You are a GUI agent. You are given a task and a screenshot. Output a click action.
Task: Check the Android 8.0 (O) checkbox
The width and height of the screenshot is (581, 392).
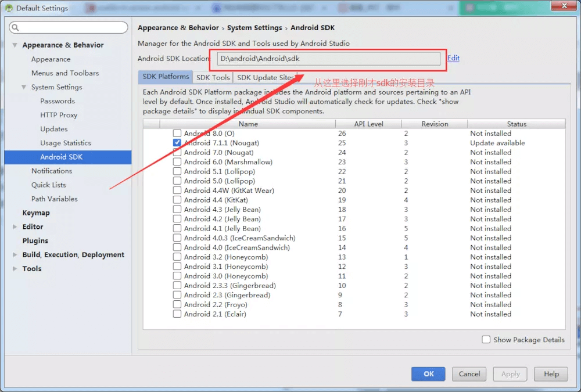point(177,133)
